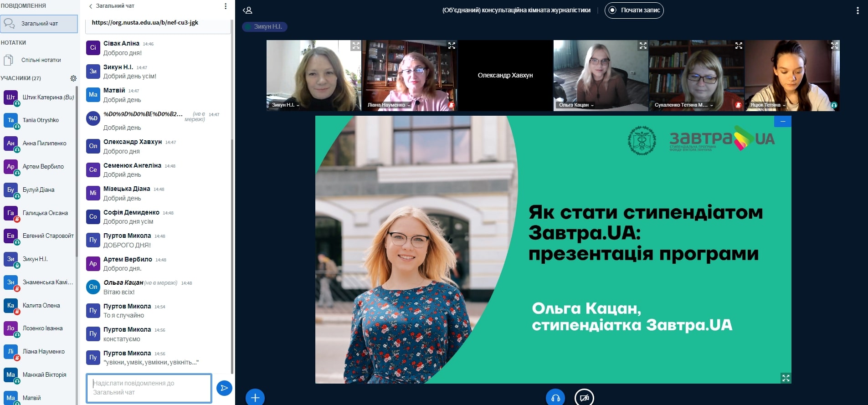Open the Сукаленко Тетяна М... webcam dropdown
Viewport: 868px width, 405px height.
click(683, 105)
